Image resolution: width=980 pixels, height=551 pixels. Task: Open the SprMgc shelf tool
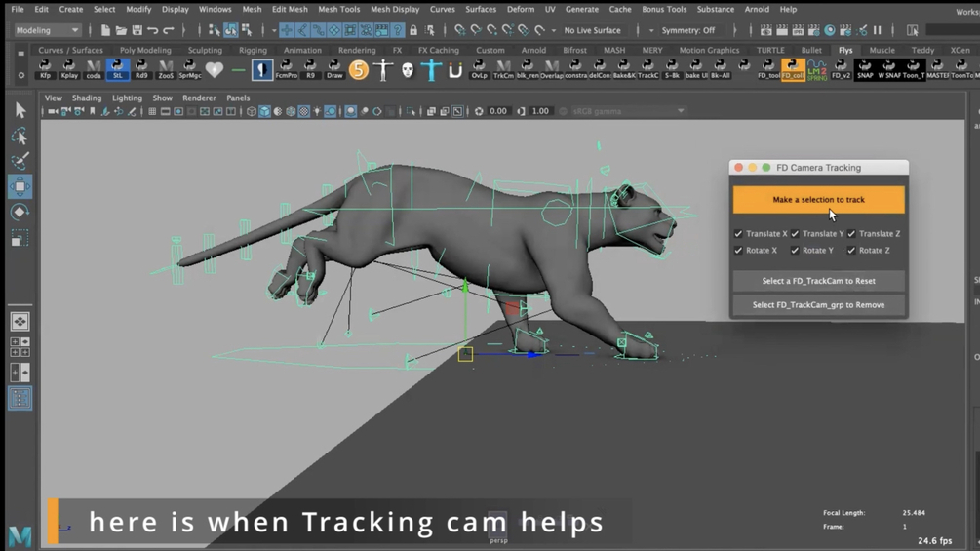190,69
